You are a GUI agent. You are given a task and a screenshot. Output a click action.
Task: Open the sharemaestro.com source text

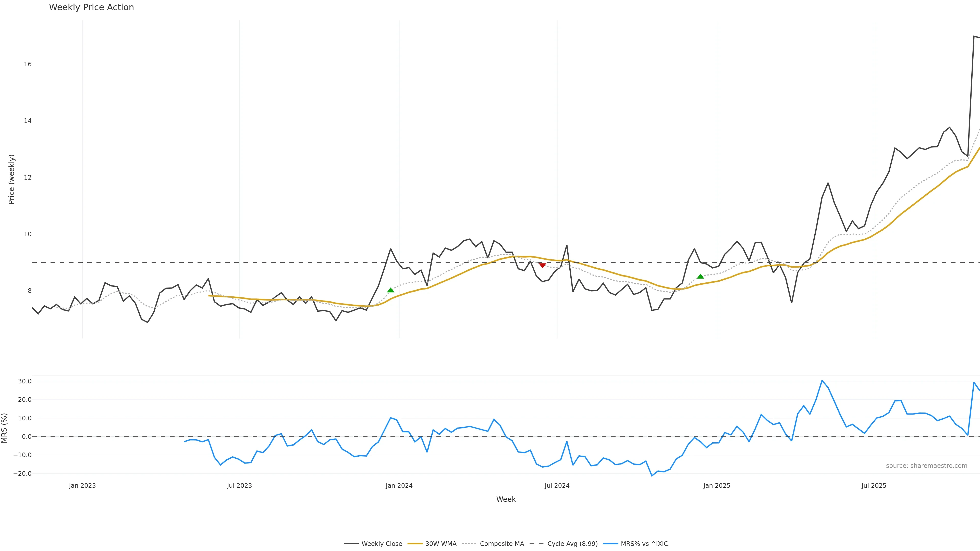tap(926, 466)
